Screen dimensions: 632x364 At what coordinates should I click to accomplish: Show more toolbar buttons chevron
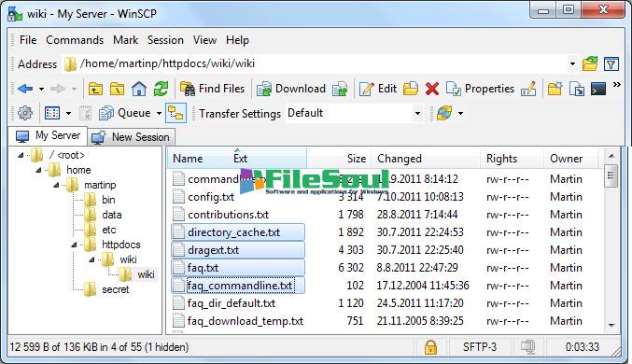tap(616, 85)
